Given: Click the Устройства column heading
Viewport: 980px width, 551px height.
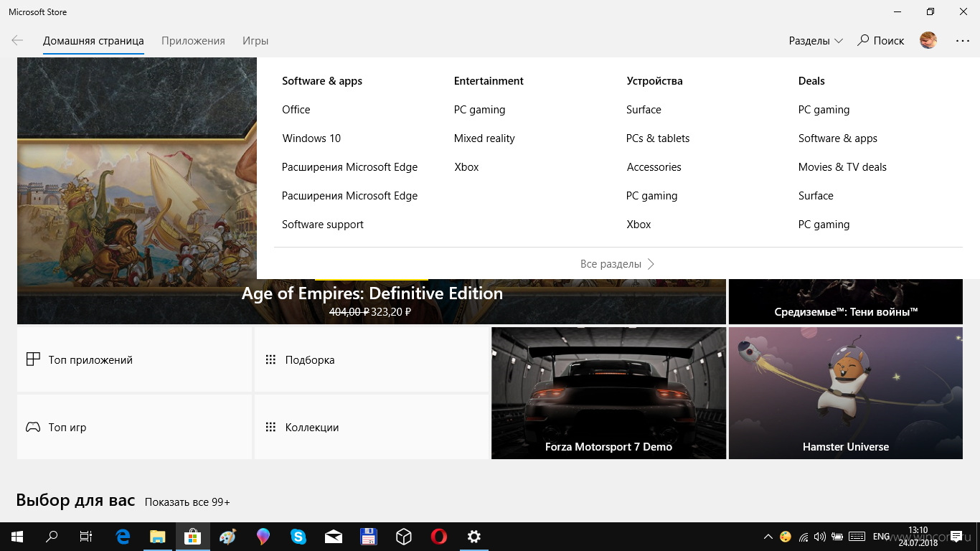Looking at the screenshot, I should coord(654,81).
